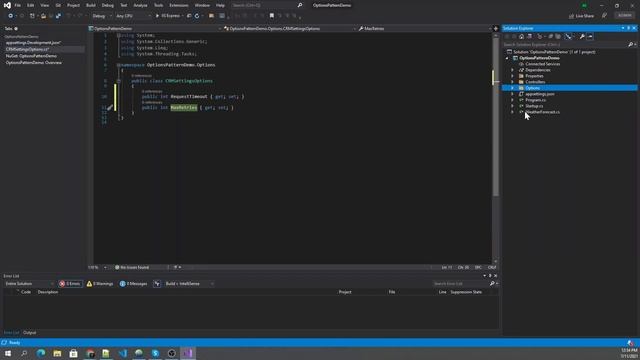Open OptionsPatternDemo: Overview tab
The height and width of the screenshot is (360, 640).
pyautogui.click(x=34, y=62)
